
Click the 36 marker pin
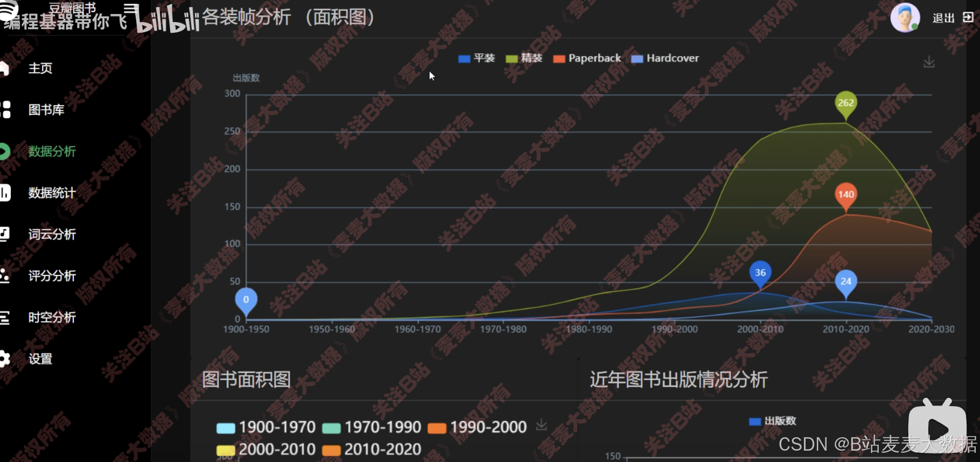760,274
